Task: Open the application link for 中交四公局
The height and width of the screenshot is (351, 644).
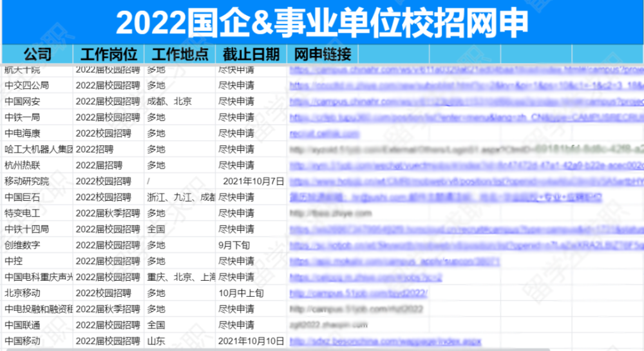Action: pos(466,86)
